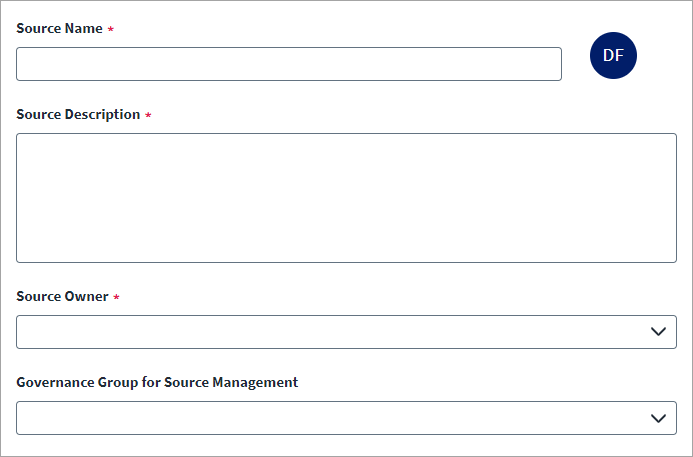Click the Source Owner label
693x457 pixels.
[62, 297]
